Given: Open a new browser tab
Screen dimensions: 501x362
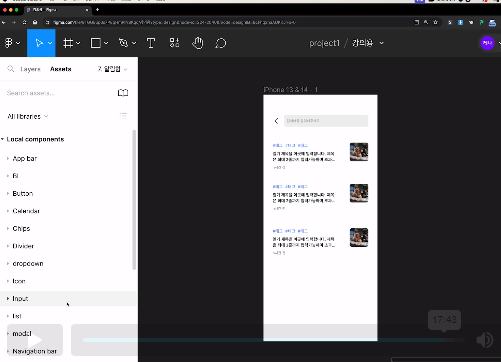Looking at the screenshot, I should tap(97, 10).
